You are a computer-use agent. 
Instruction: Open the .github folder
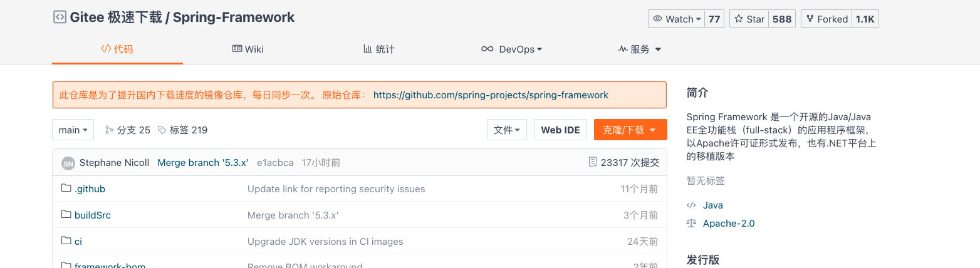[90, 188]
